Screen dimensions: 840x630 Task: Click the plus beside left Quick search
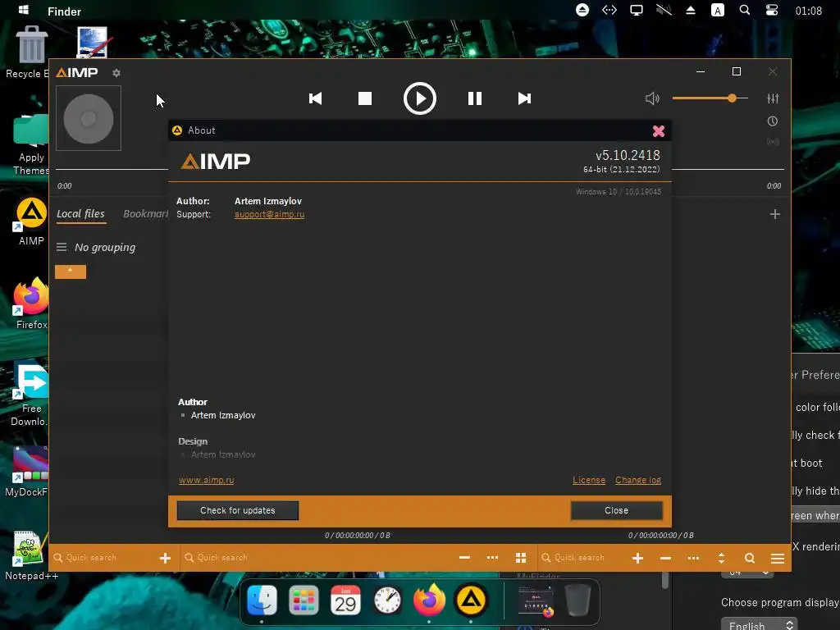pos(165,558)
